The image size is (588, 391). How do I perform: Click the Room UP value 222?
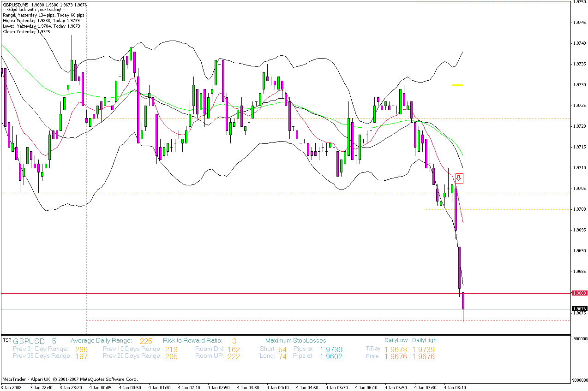tap(234, 356)
